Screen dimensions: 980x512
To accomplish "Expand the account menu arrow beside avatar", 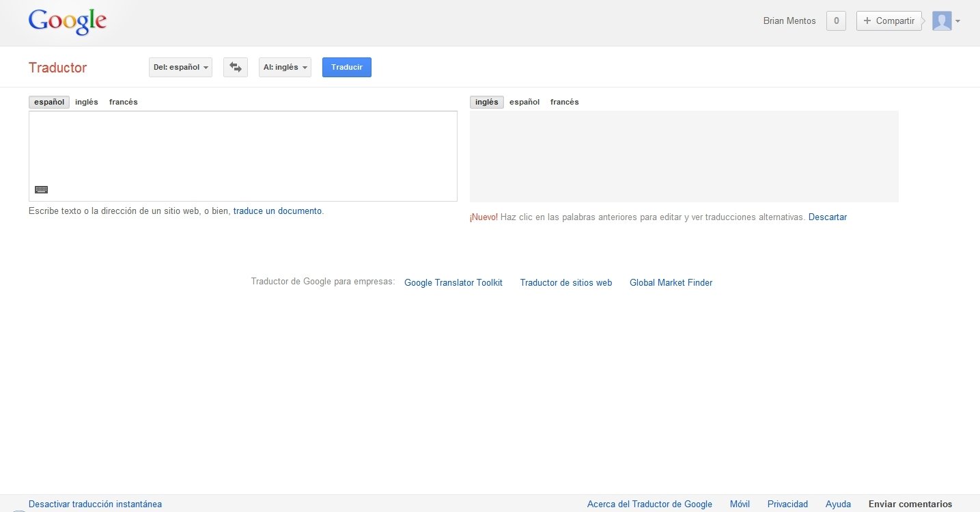I will (x=957, y=21).
